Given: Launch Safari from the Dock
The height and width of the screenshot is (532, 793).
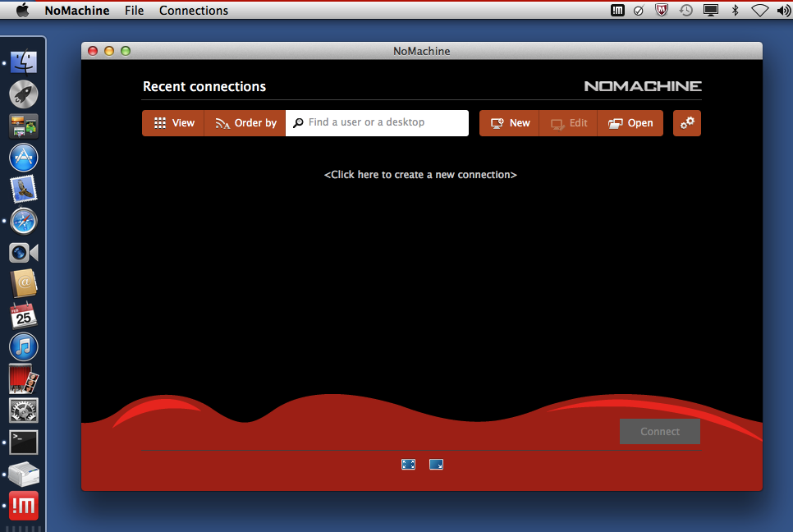Looking at the screenshot, I should click(23, 221).
